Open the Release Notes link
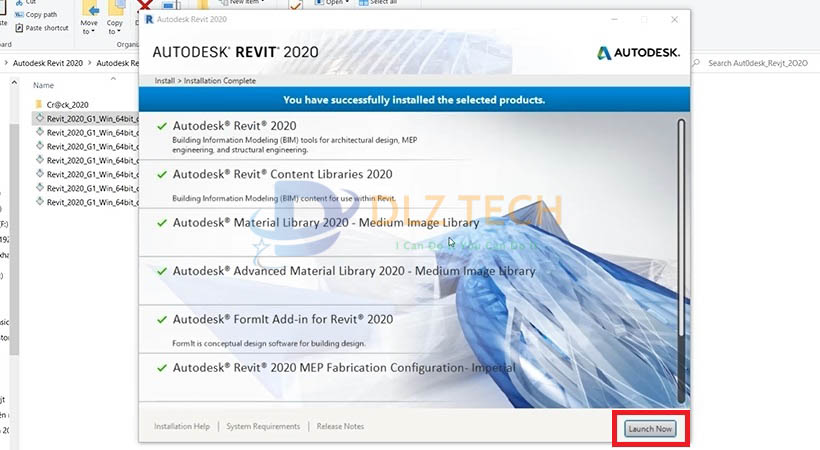 point(340,426)
